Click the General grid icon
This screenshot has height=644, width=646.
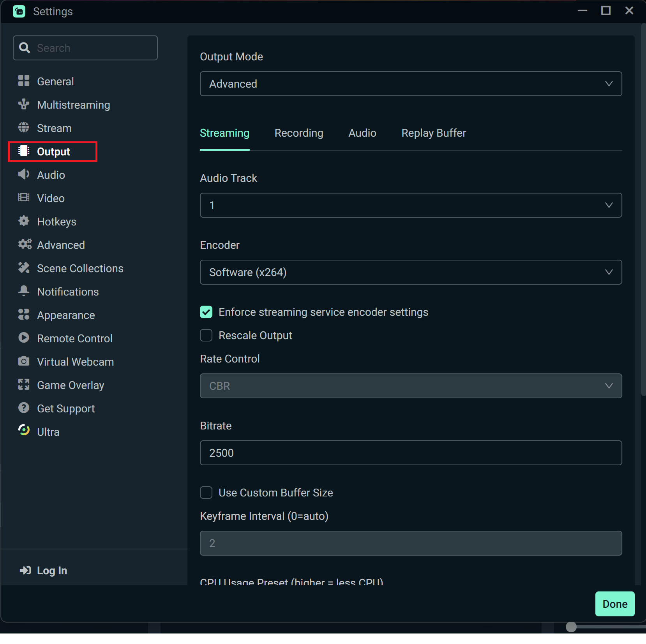[24, 81]
